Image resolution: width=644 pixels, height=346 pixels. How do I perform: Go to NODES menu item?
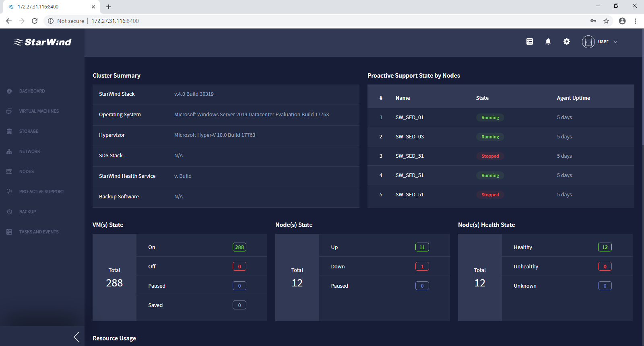tap(27, 171)
